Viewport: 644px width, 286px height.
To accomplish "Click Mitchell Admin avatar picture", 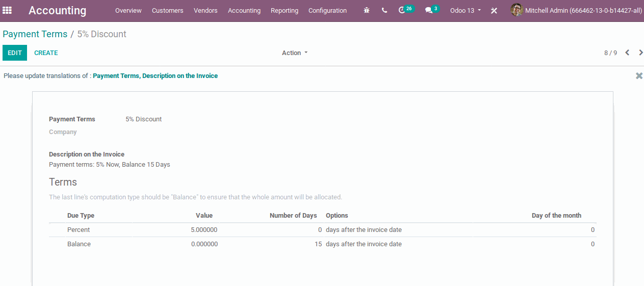I will [x=517, y=10].
